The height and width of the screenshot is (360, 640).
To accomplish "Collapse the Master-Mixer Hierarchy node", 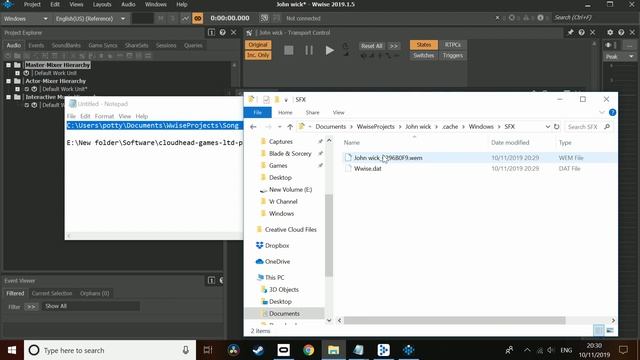I will point(8,65).
